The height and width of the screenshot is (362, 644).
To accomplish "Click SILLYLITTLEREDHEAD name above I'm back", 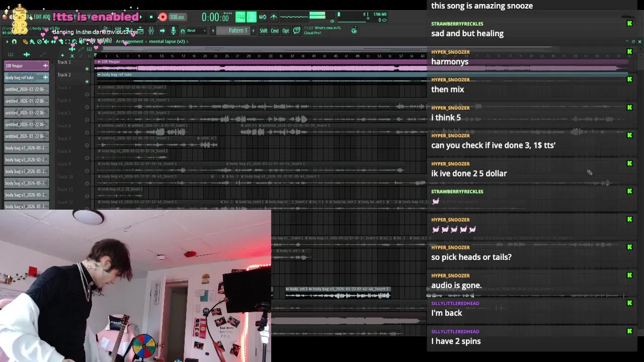I will click(x=455, y=303).
